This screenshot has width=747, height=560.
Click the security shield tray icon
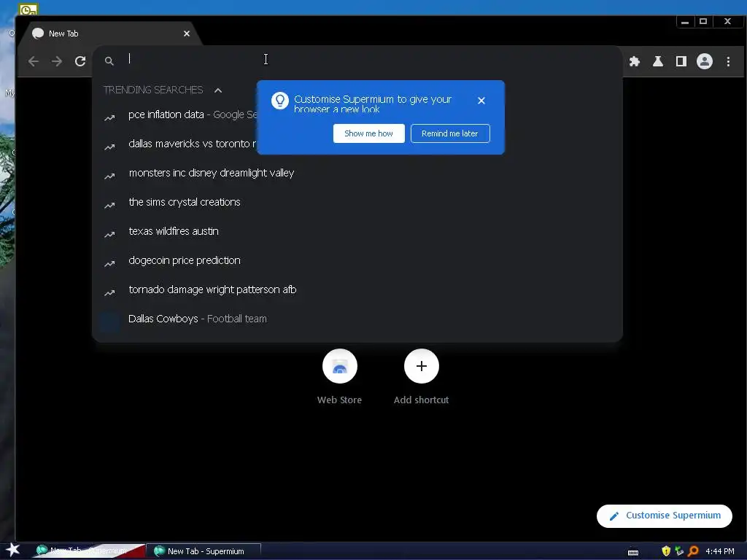coord(666,551)
